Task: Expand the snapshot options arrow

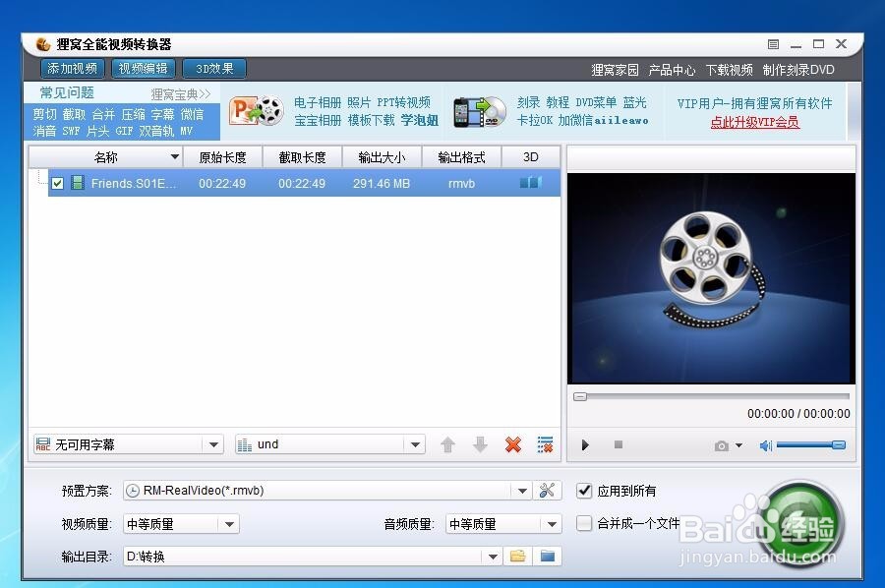Action: point(738,445)
